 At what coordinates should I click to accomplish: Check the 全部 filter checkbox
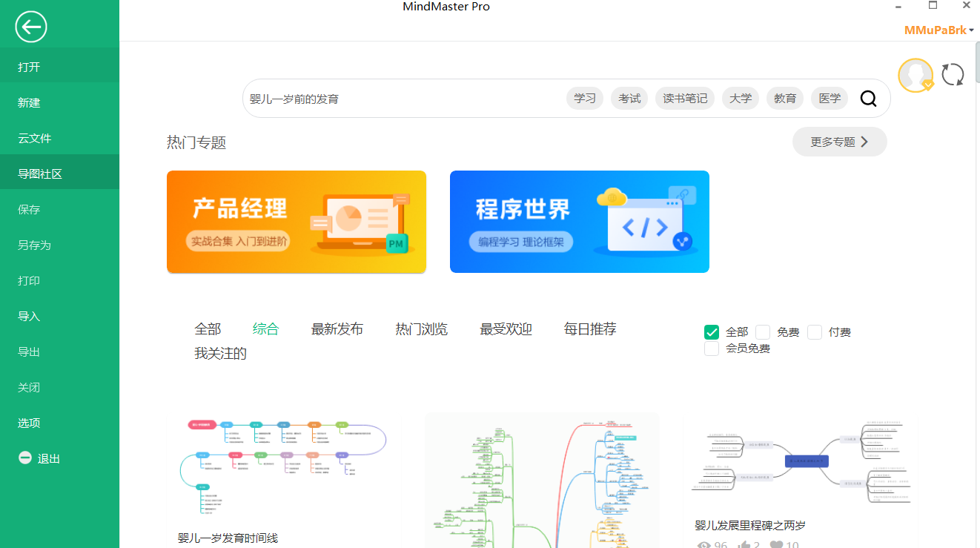(712, 331)
